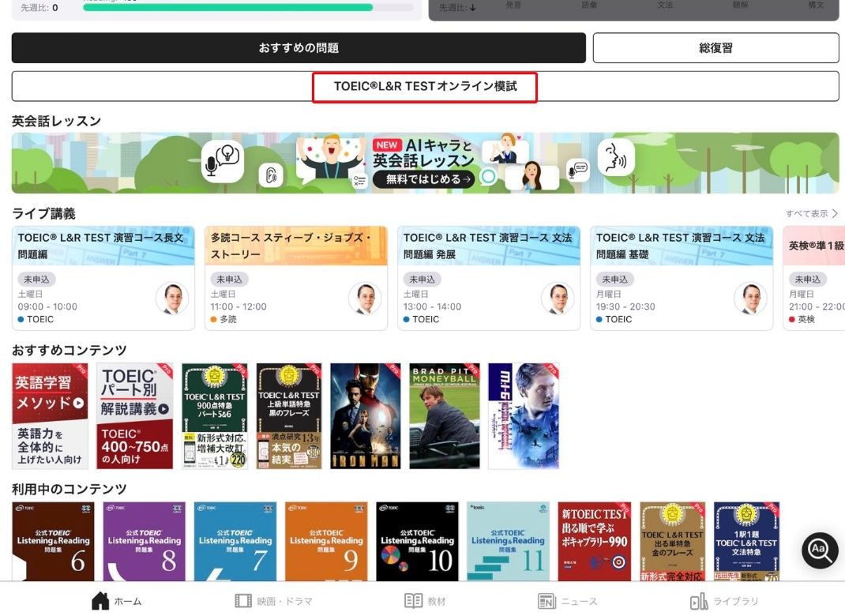845x616 pixels.
Task: Tap the speaking head icon in the banner
Action: tap(616, 157)
